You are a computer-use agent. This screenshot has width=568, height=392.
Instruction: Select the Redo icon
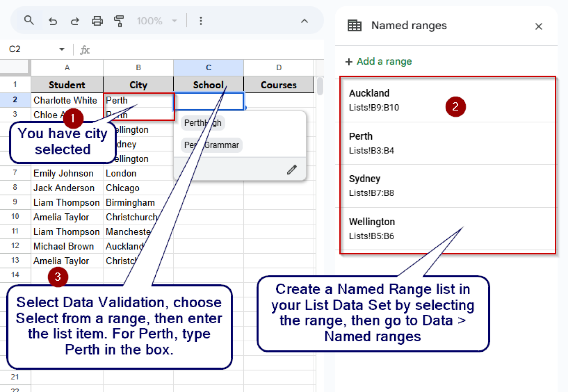click(75, 21)
